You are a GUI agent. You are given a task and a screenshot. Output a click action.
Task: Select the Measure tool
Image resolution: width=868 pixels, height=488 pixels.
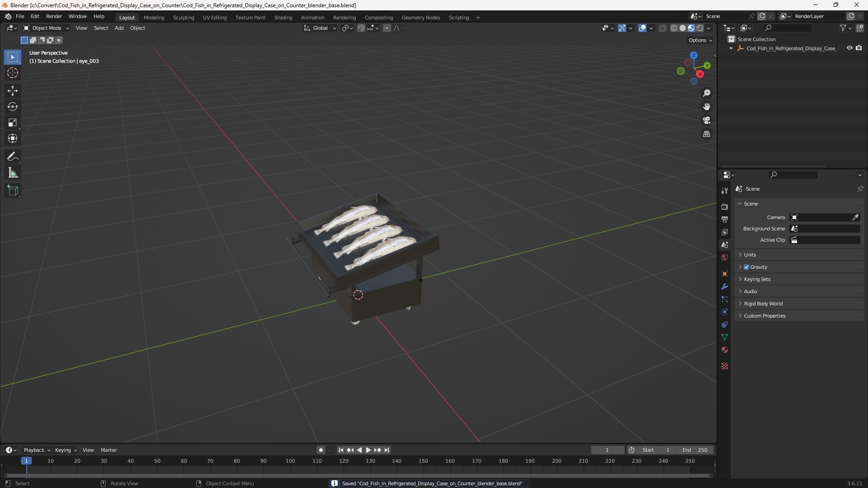point(13,173)
